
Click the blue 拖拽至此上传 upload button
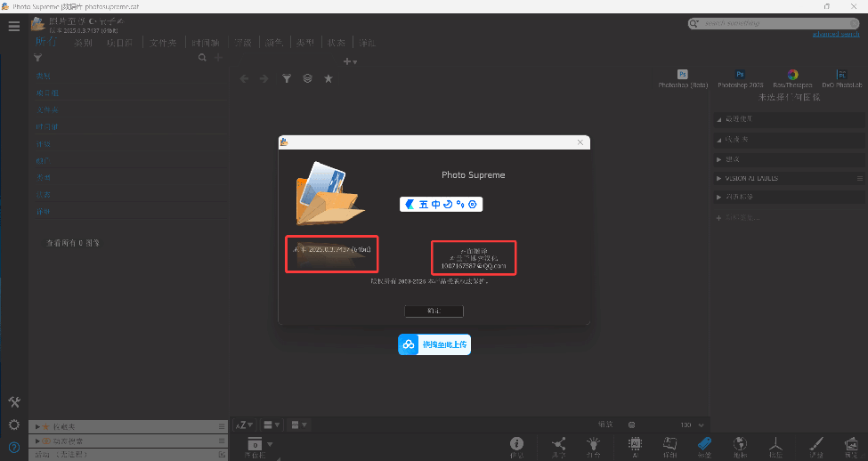[x=434, y=344]
